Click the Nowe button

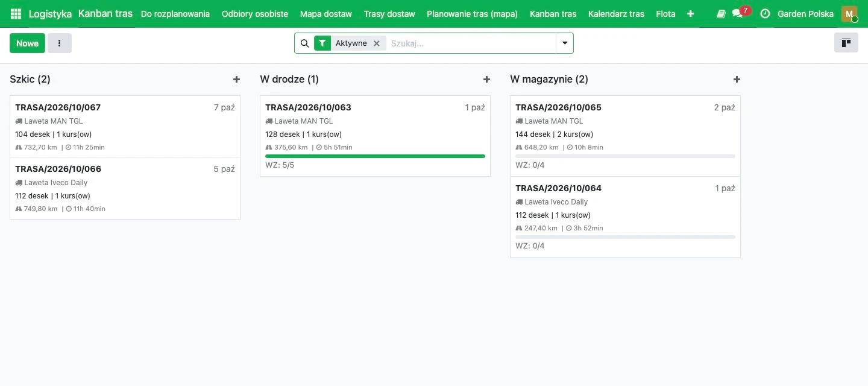pyautogui.click(x=27, y=43)
